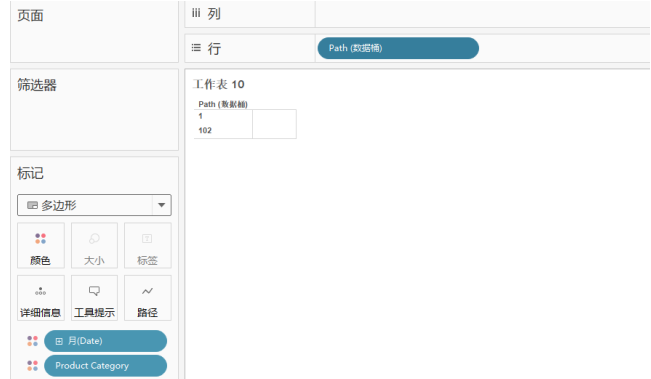
Task: Open the 颜色 color card
Action: point(41,246)
